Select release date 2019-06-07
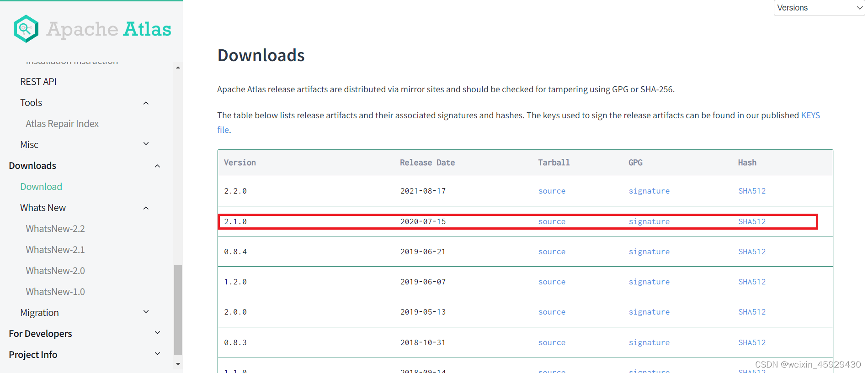The image size is (868, 373). 423,282
